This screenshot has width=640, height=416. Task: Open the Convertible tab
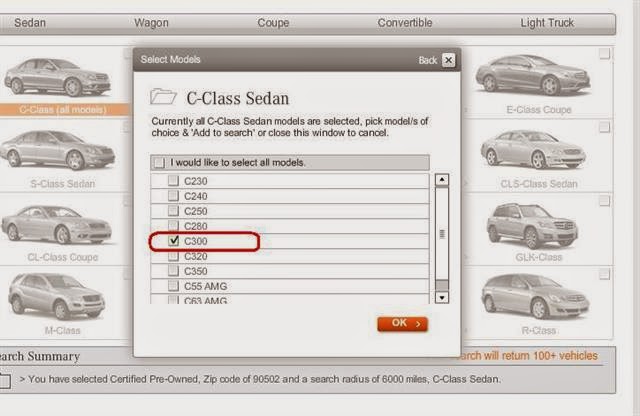pos(404,23)
